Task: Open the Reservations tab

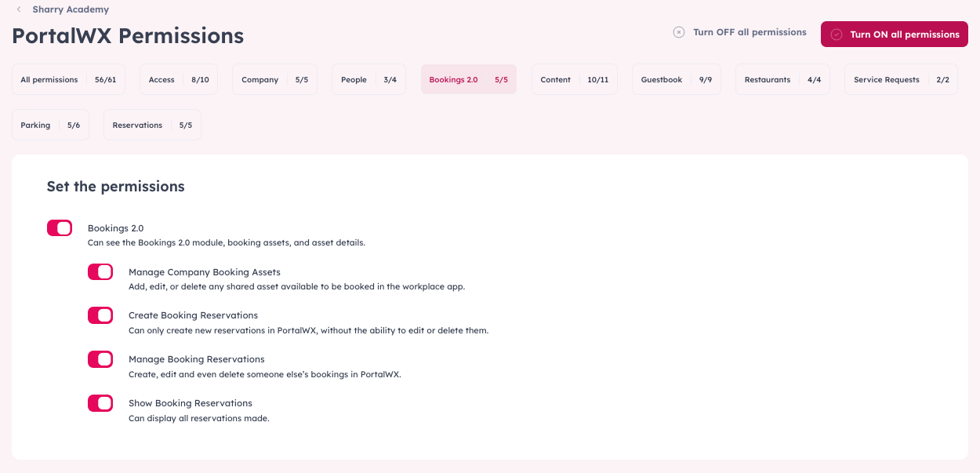Action: (x=152, y=125)
